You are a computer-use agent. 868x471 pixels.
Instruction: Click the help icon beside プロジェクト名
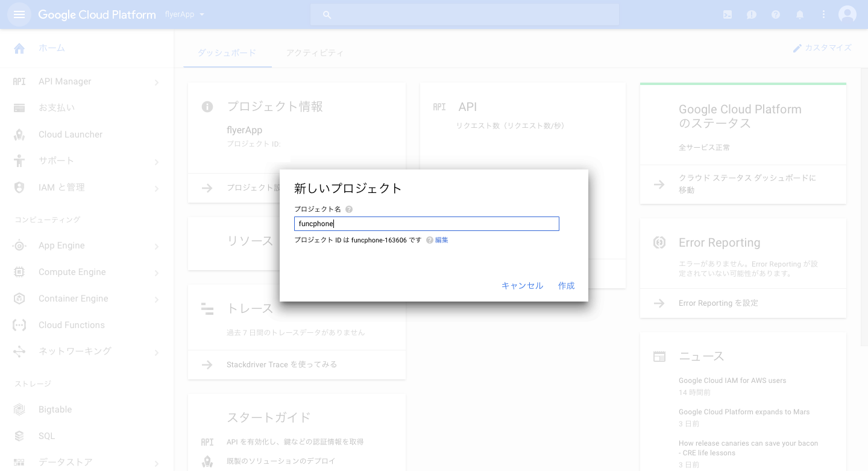click(x=349, y=209)
